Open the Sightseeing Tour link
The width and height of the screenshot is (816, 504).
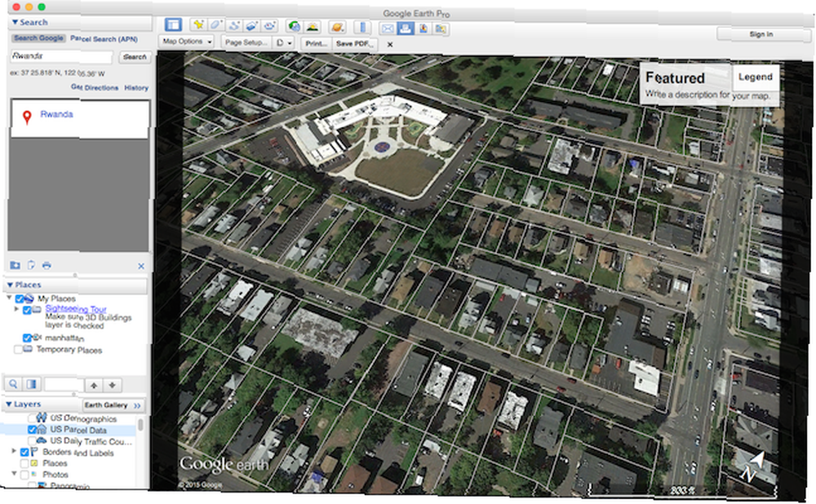[x=76, y=309]
